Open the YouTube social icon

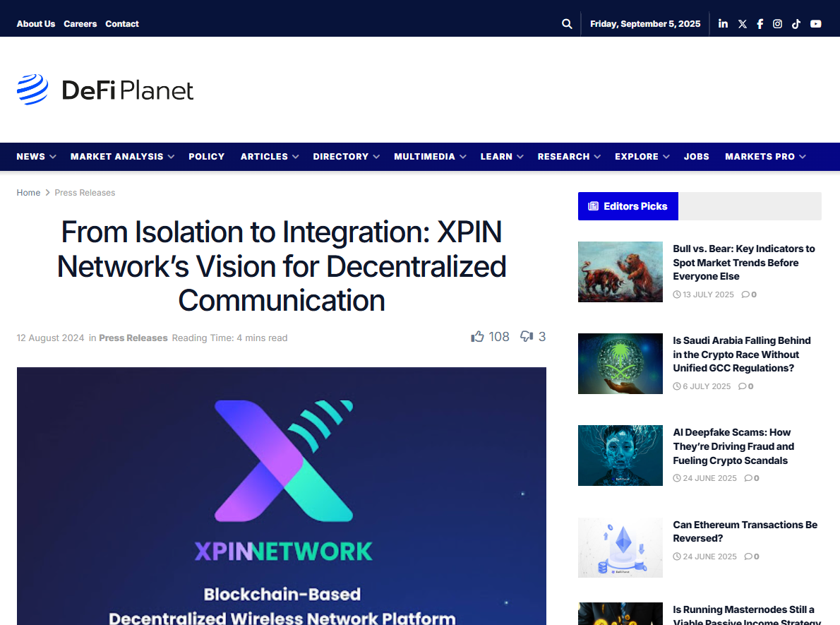[x=815, y=24]
